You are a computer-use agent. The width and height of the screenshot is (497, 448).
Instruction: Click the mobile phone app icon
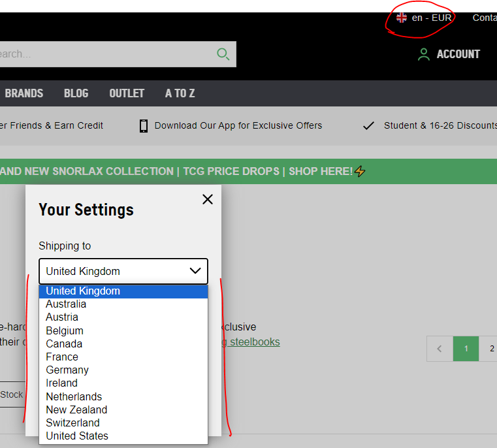(x=144, y=126)
